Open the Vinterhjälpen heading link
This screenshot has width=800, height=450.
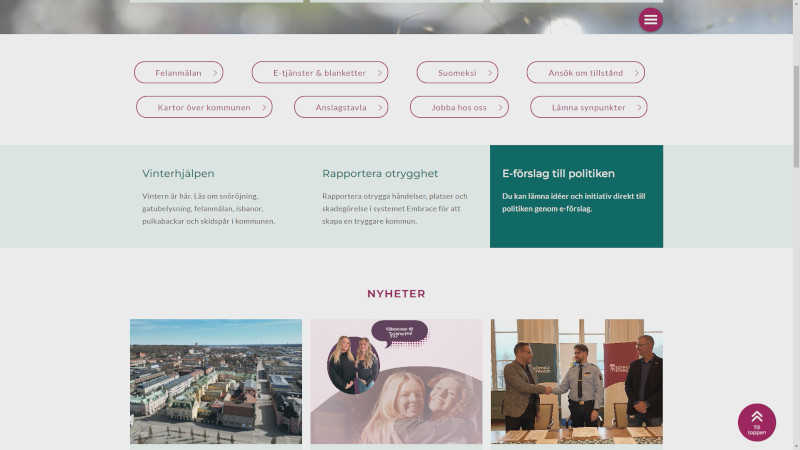(x=178, y=173)
